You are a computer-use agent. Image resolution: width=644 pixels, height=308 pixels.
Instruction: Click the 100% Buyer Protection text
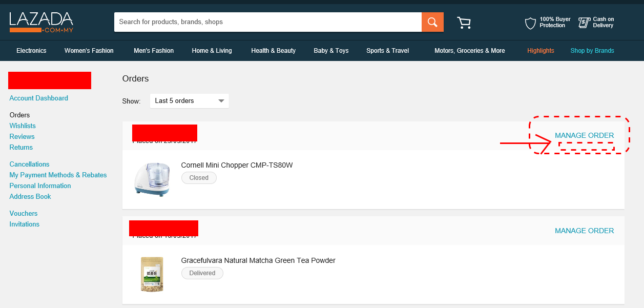[x=555, y=22]
